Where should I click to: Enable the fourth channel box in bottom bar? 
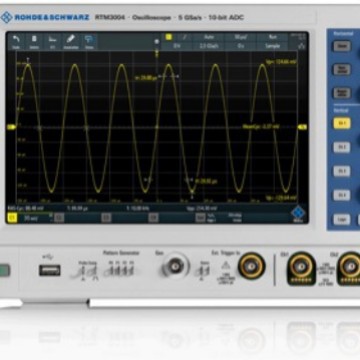[153, 218]
